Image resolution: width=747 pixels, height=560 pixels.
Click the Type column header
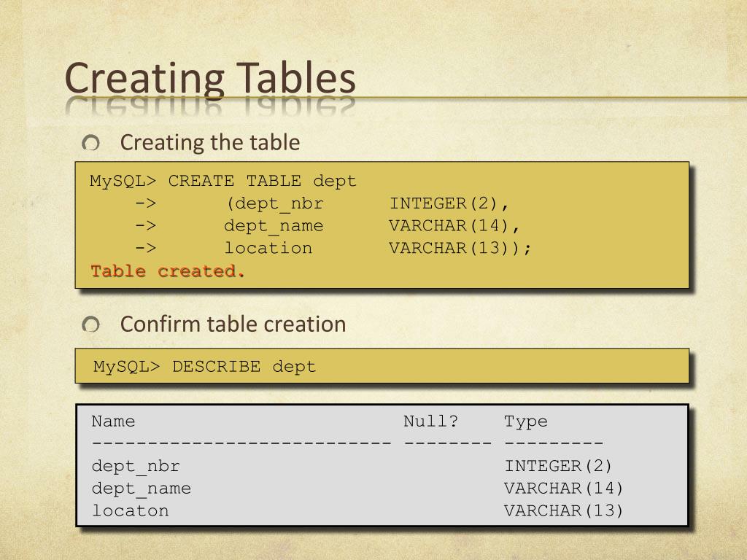click(526, 421)
